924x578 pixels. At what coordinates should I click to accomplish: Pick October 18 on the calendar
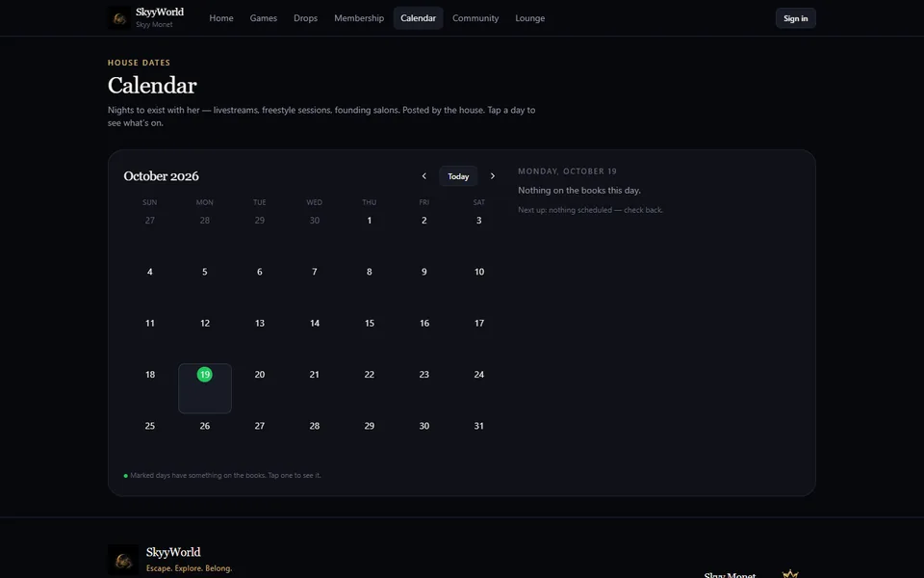(x=150, y=388)
